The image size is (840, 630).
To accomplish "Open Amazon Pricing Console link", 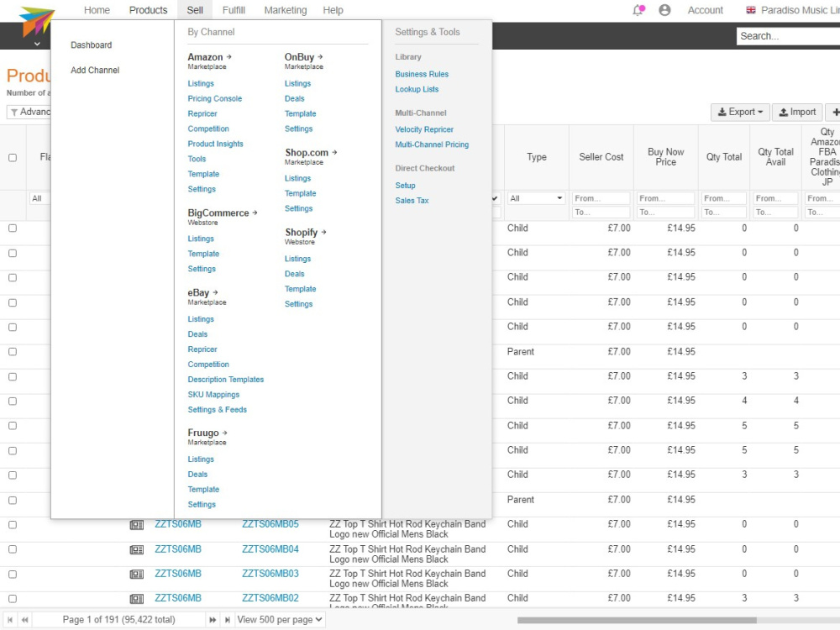I will click(x=214, y=98).
